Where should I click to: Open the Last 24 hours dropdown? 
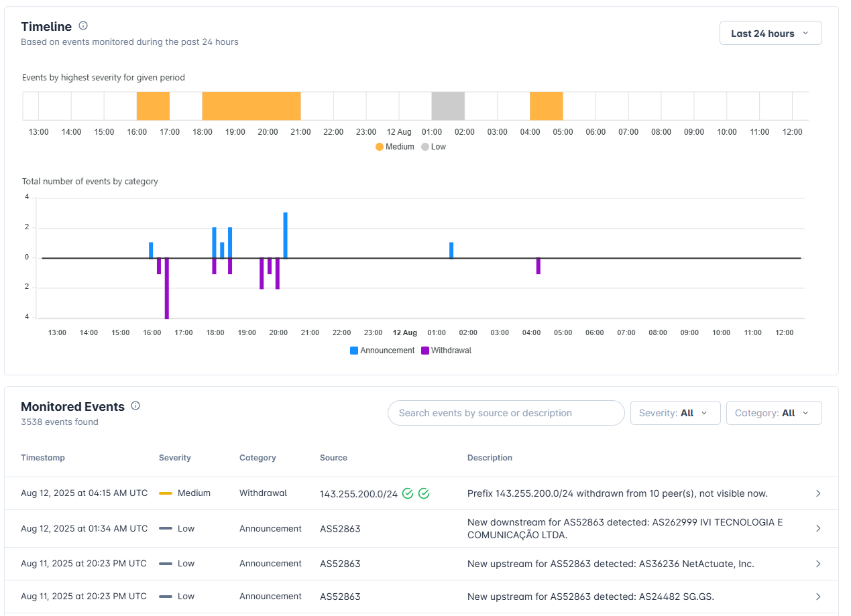point(771,34)
